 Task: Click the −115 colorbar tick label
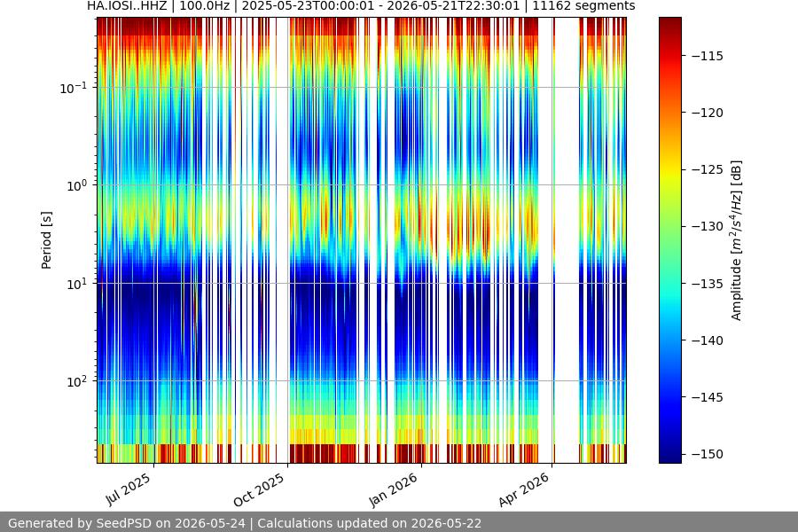pos(708,56)
